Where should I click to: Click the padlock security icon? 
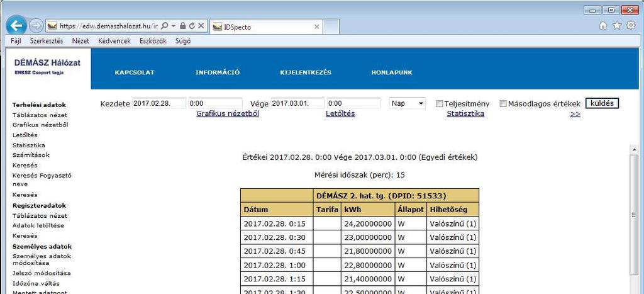183,25
